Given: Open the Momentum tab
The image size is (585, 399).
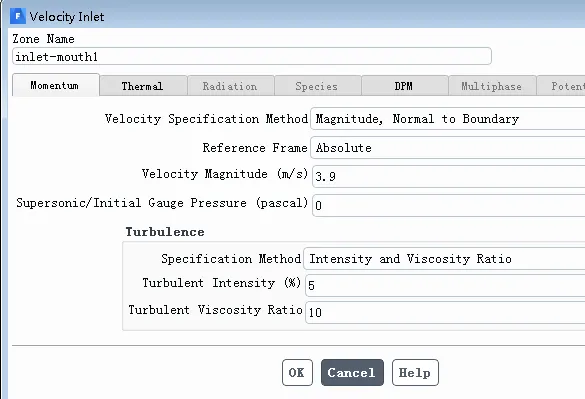Looking at the screenshot, I should [x=56, y=85].
